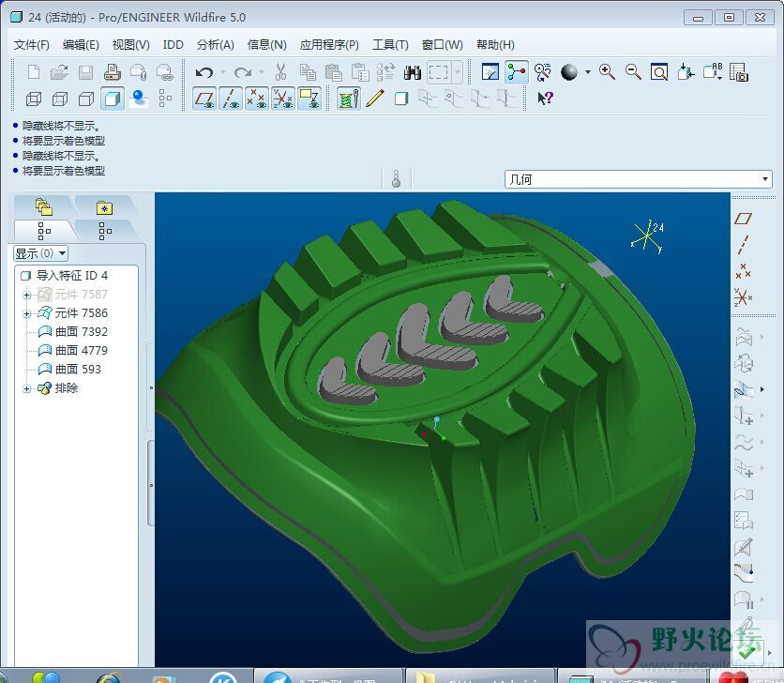
Task: Open the 分析(A) menu
Action: [215, 45]
